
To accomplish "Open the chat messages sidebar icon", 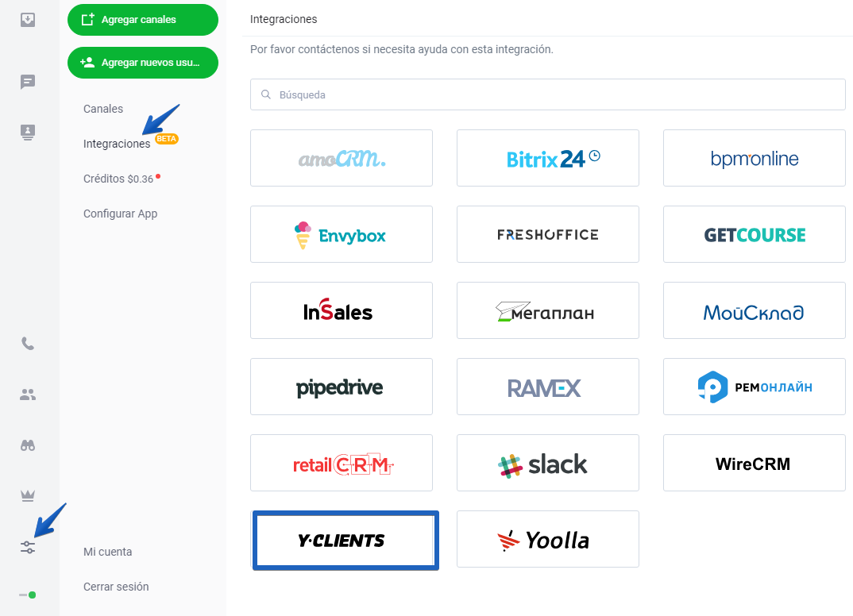I will [28, 82].
